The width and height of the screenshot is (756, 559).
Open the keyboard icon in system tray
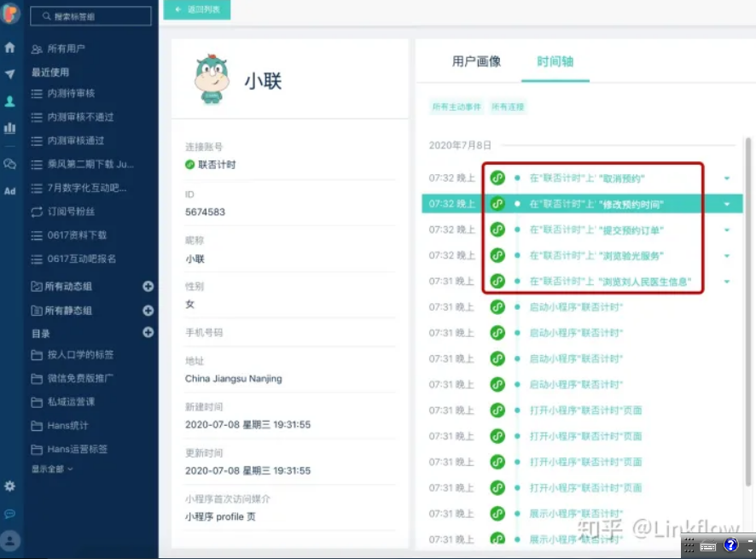[708, 546]
